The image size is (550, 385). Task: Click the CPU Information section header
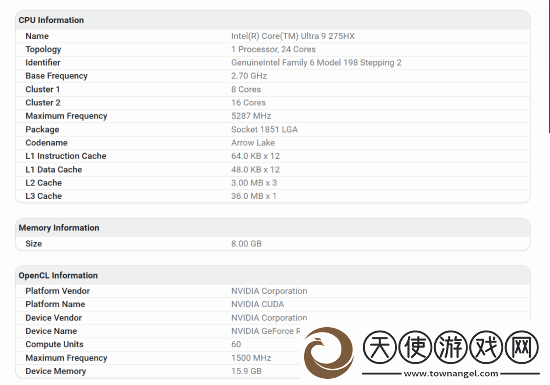pos(51,20)
